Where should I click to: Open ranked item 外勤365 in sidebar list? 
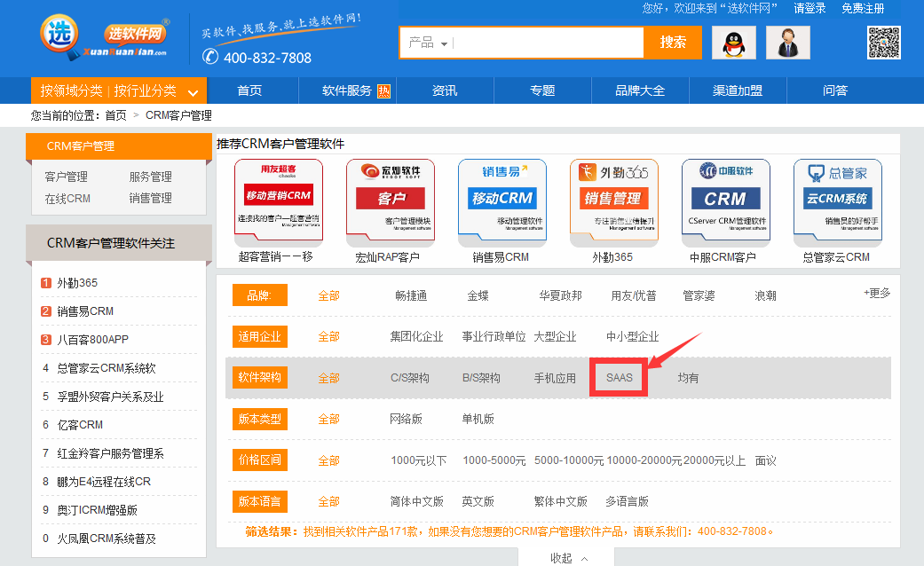(77, 283)
